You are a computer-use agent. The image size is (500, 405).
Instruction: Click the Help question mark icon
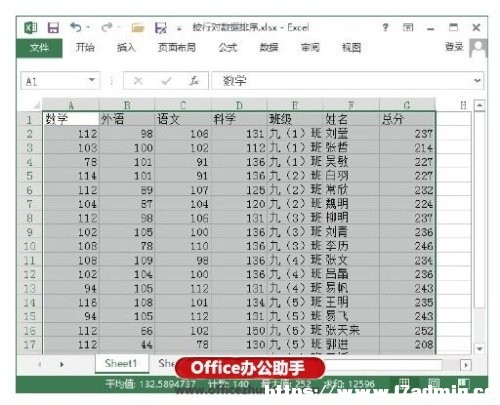[385, 27]
